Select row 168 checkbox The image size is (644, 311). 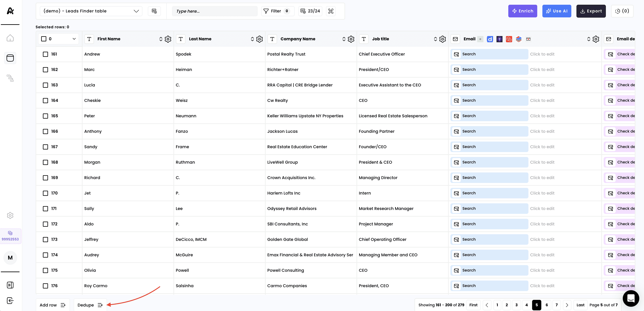45,162
